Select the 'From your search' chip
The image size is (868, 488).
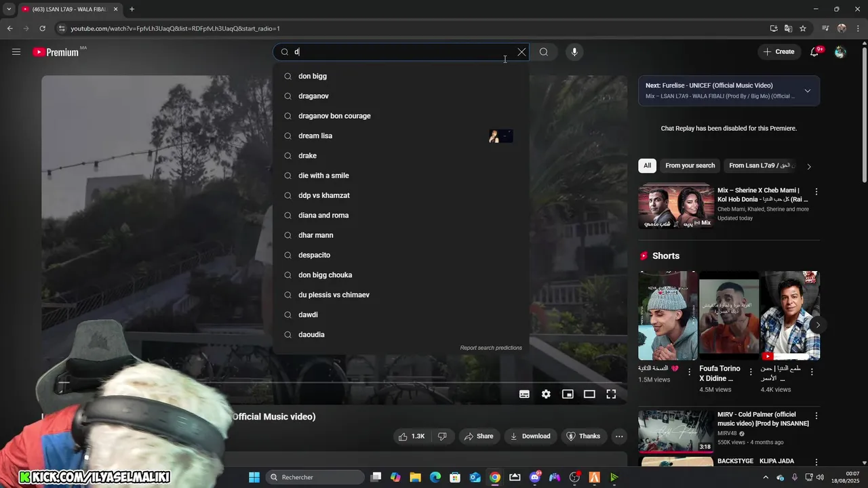coord(690,165)
